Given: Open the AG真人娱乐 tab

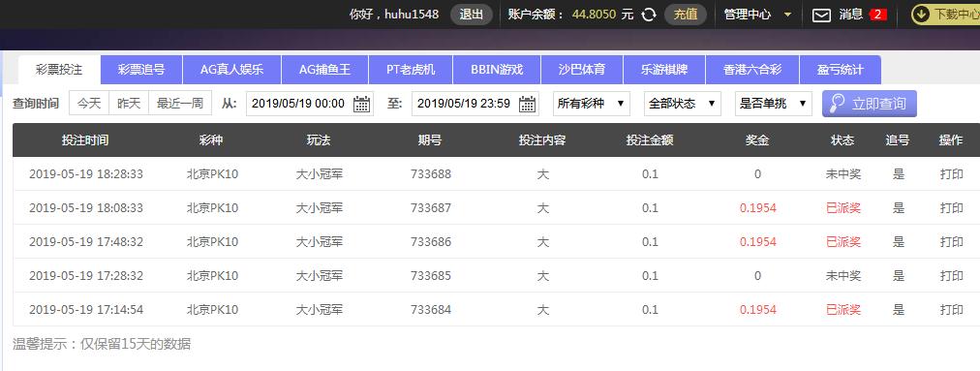Looking at the screenshot, I should point(231,70).
